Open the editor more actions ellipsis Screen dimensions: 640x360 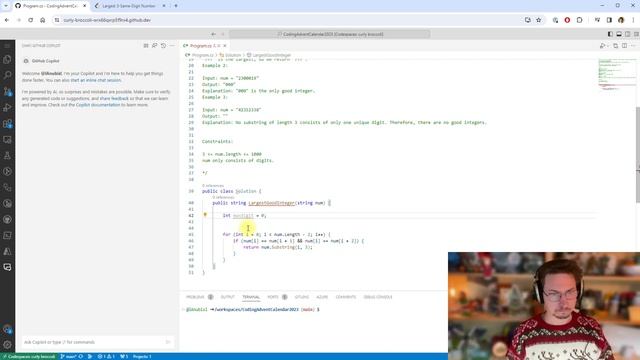coord(633,46)
